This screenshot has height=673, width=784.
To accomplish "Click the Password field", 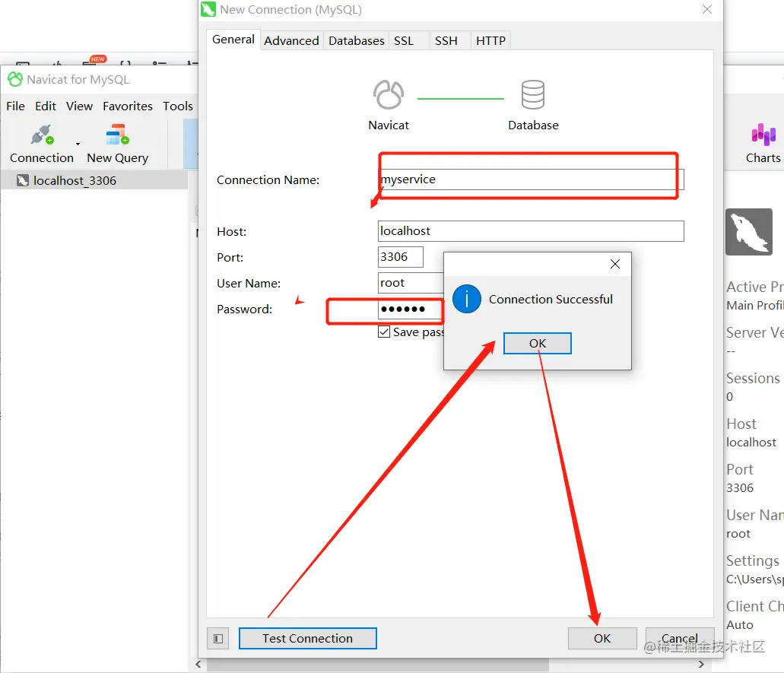I will 411,309.
